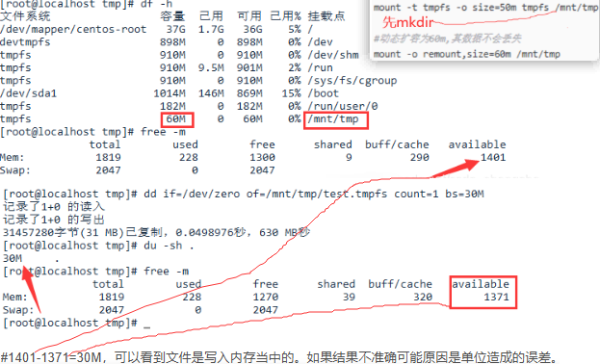Click the 1.7G used value

point(211,30)
